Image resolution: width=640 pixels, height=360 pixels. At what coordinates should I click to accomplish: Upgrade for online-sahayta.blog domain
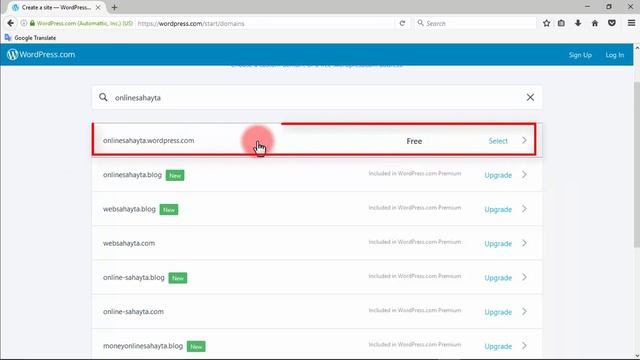[498, 278]
